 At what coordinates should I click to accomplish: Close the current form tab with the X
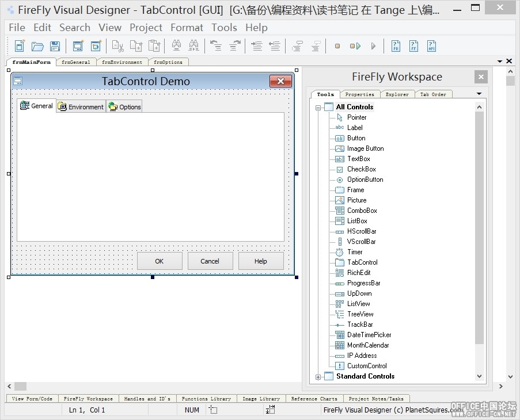coord(509,61)
